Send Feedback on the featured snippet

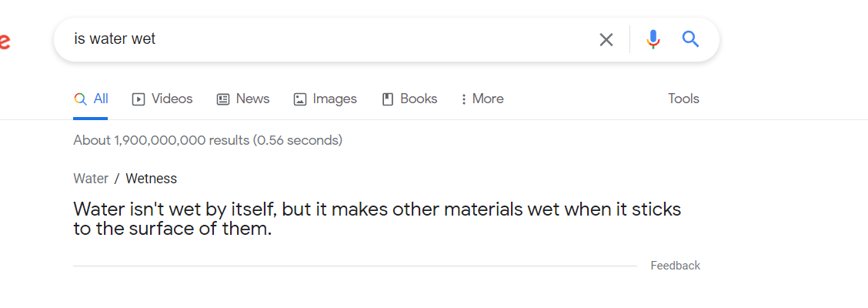[x=676, y=266]
